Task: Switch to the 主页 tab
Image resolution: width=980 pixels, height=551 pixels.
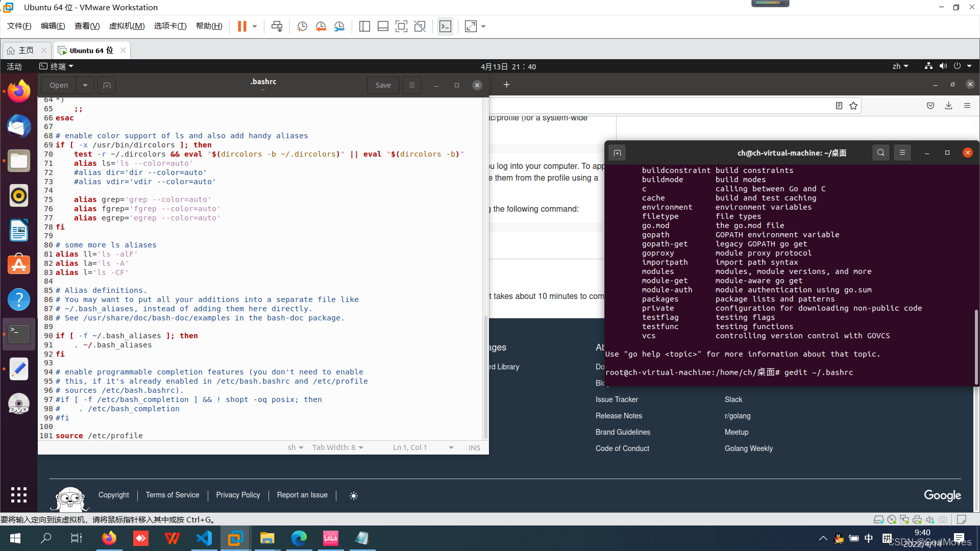Action: pos(26,50)
